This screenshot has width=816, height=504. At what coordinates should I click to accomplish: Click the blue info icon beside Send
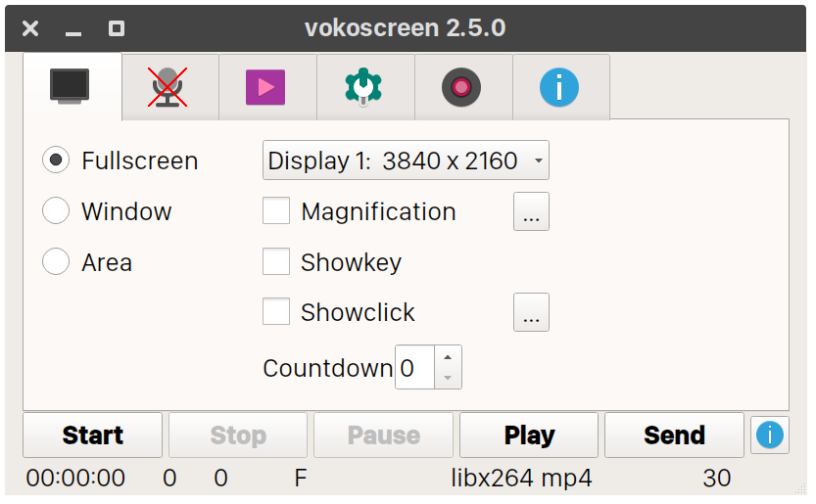pos(770,435)
